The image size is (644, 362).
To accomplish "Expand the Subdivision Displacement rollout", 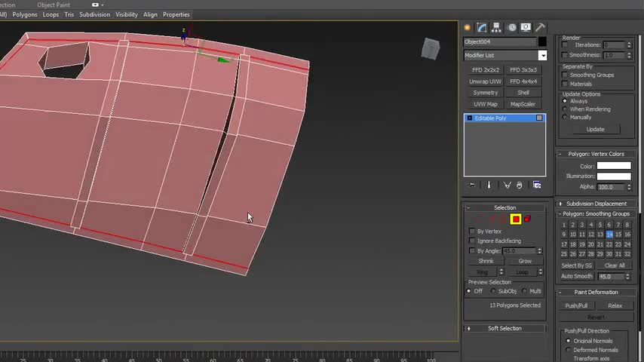I will pyautogui.click(x=596, y=204).
